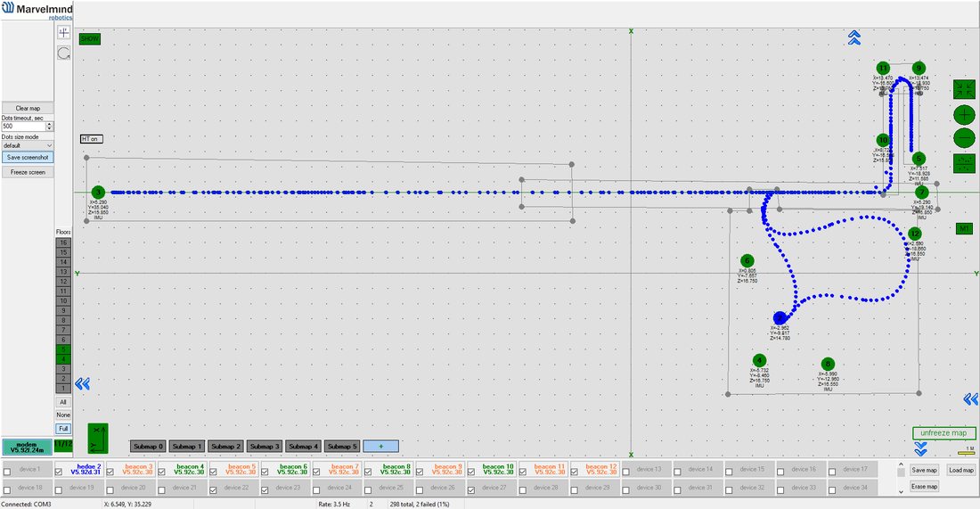This screenshot has width=980, height=509.
Task: Select floor 5 in Floors list
Action: (x=63, y=349)
